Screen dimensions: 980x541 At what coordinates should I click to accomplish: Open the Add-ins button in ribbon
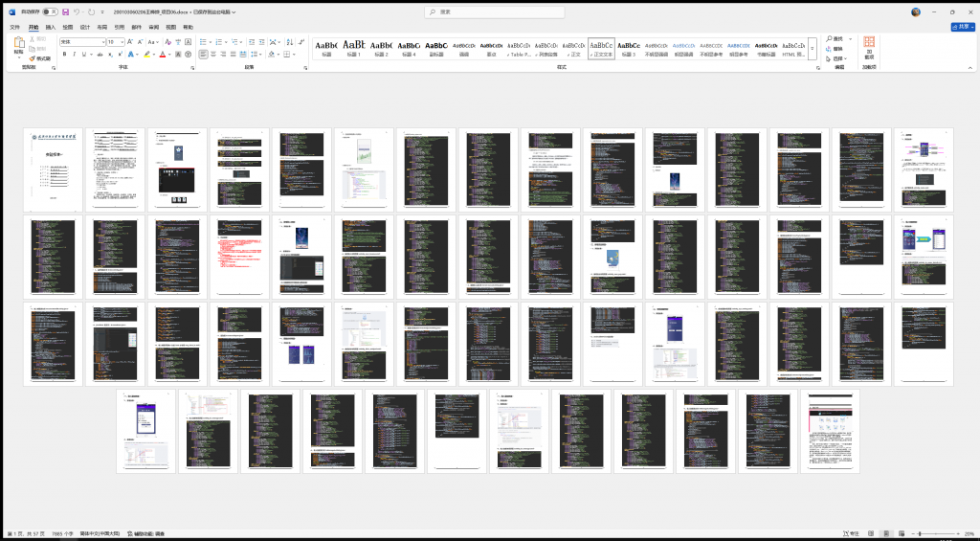coord(869,47)
